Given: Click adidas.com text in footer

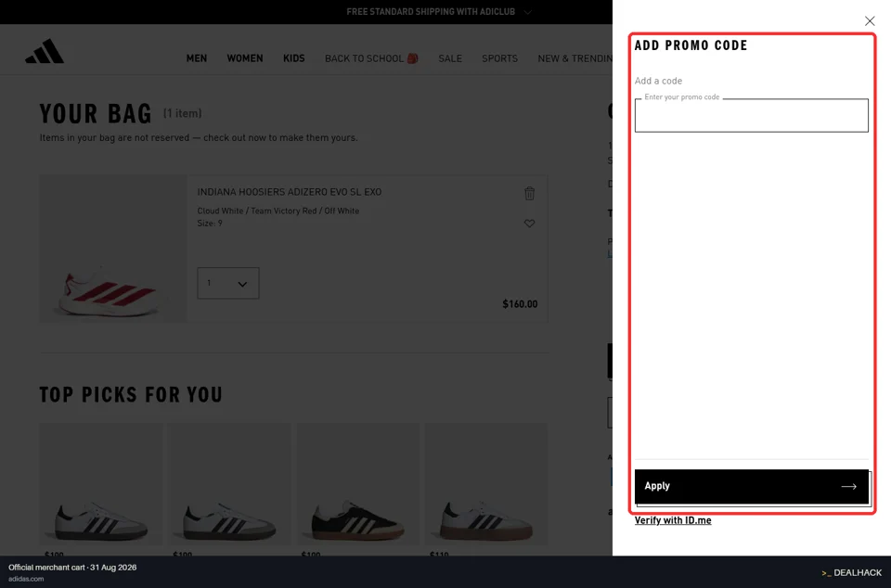Looking at the screenshot, I should (x=26, y=579).
